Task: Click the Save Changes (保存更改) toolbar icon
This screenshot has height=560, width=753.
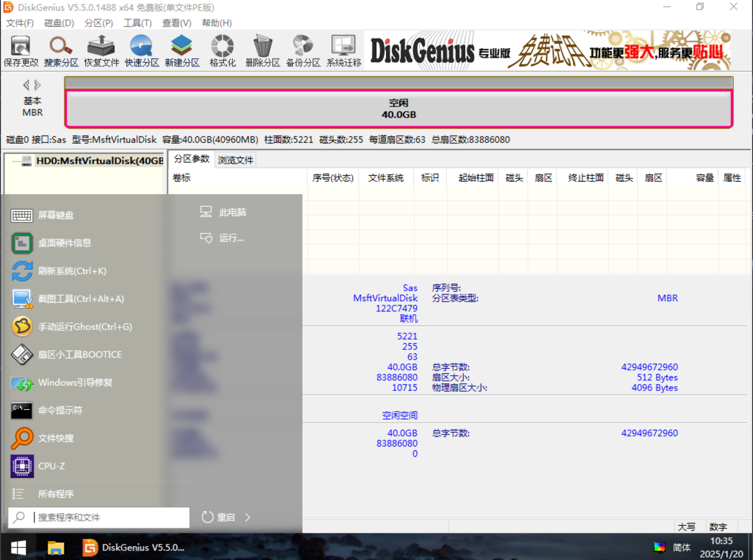Action: click(x=21, y=51)
